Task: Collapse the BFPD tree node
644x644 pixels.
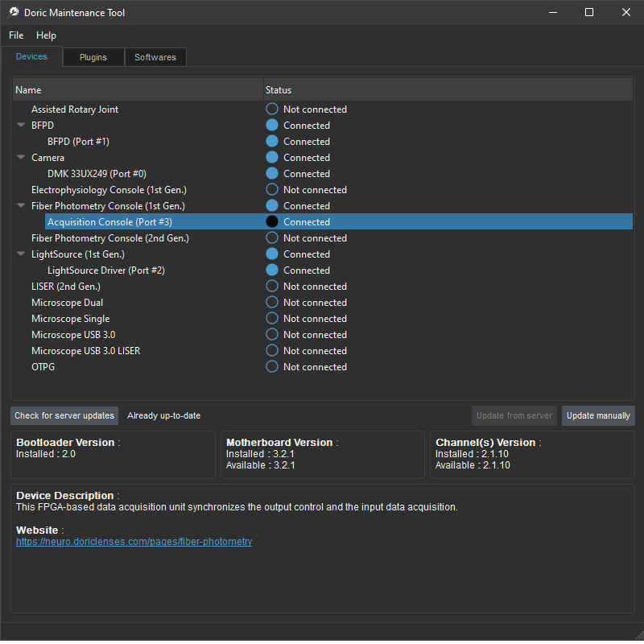Action: point(21,126)
